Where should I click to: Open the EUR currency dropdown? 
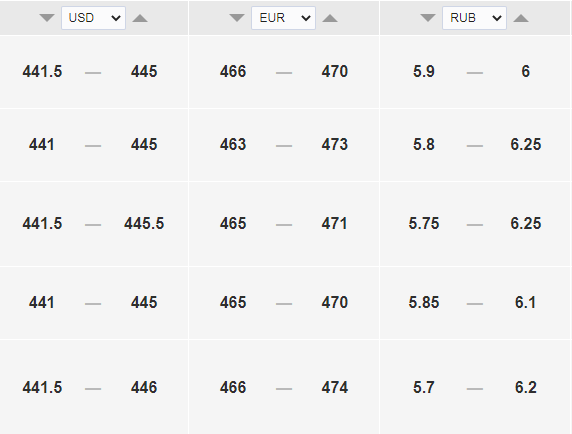[x=283, y=18]
